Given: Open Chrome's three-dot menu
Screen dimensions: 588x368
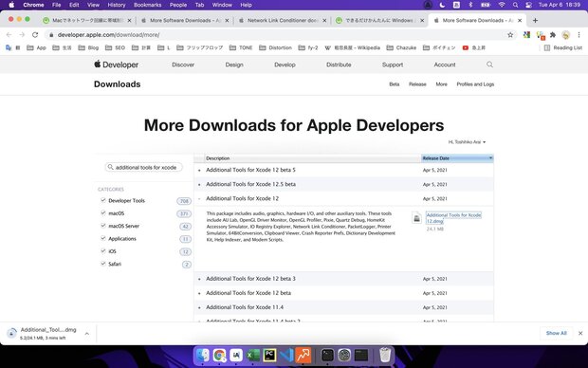Looking at the screenshot, I should tap(579, 35).
